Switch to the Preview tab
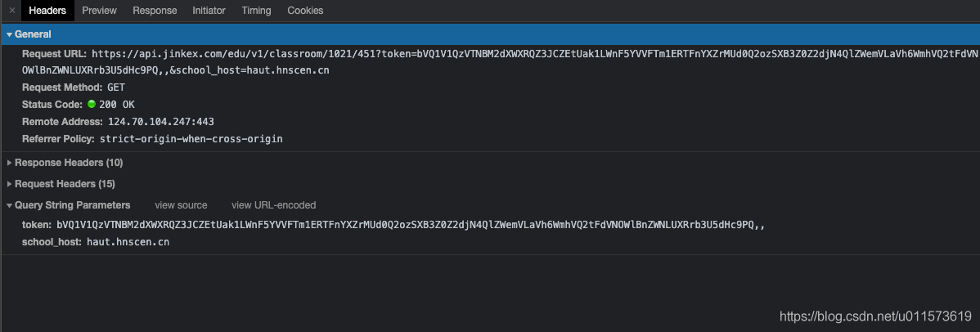 click(99, 10)
